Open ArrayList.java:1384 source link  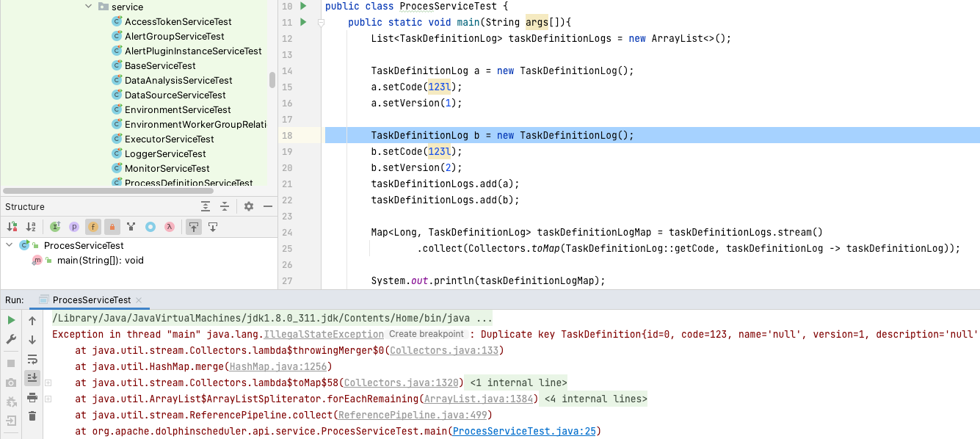(x=479, y=399)
